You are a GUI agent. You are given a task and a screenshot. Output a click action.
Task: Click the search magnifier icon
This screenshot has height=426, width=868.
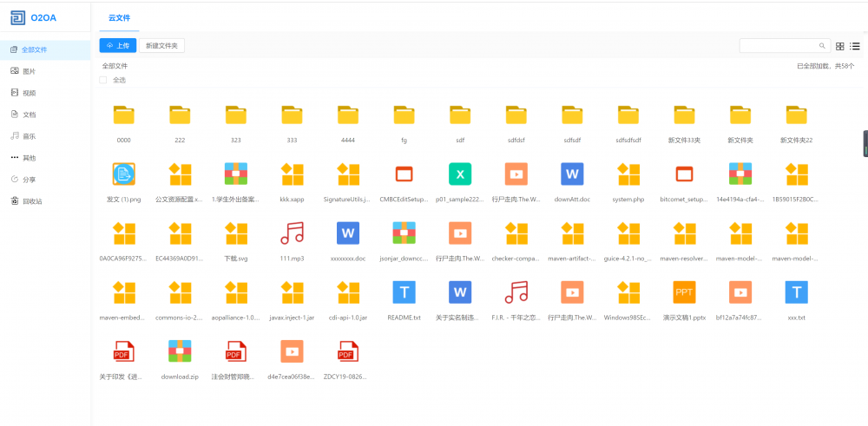point(822,46)
